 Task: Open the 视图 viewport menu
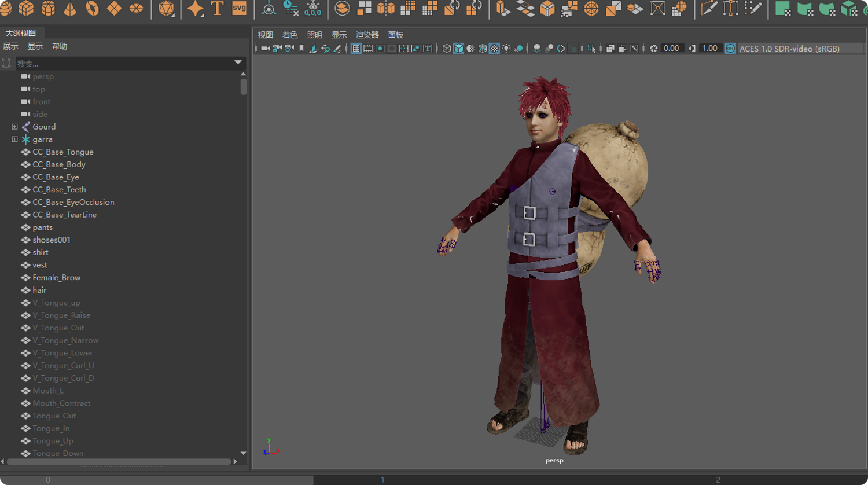[265, 35]
